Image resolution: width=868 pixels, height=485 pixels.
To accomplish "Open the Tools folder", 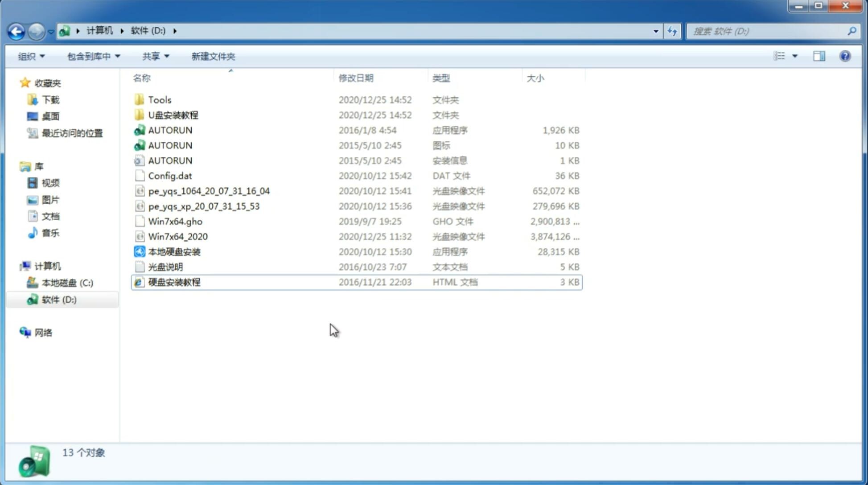I will 159,99.
